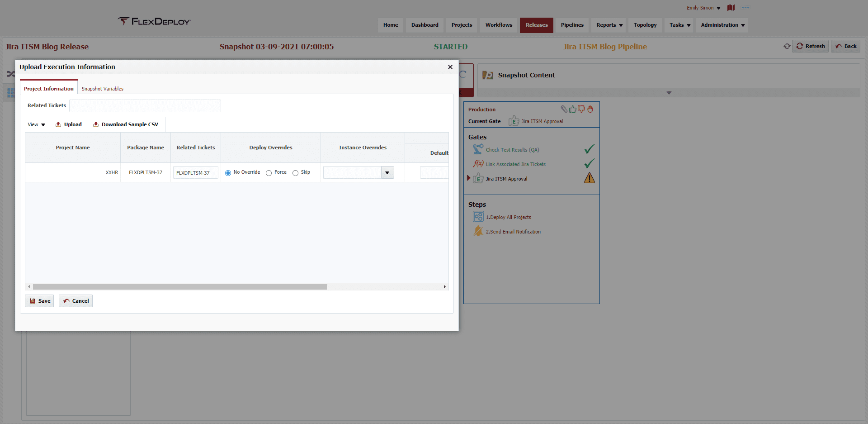The height and width of the screenshot is (424, 868).
Task: Click the f(x) icon for Link Associated Jira Tickets
Action: [478, 164]
